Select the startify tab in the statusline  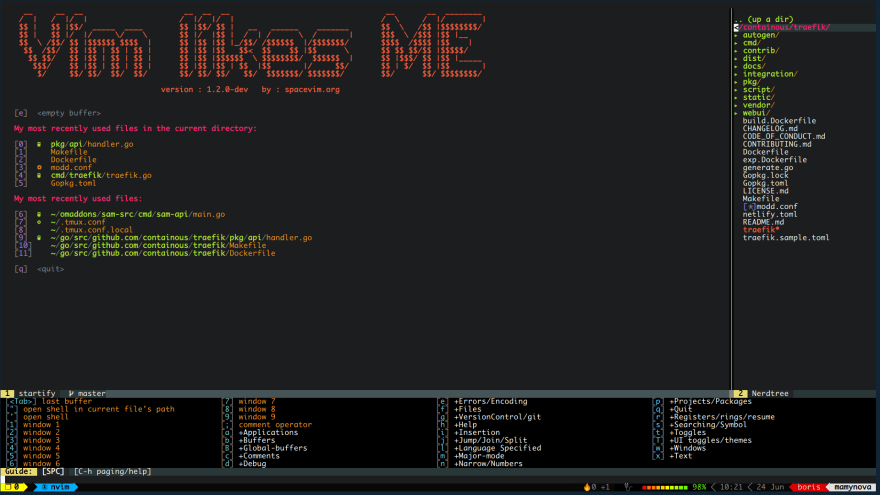point(36,393)
